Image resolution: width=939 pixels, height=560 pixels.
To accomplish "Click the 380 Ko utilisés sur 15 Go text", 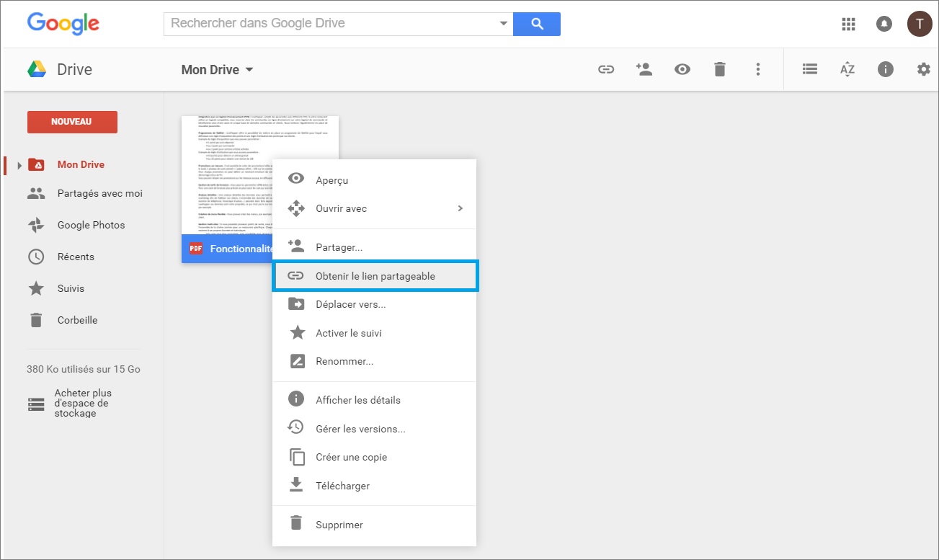I will tap(84, 369).
